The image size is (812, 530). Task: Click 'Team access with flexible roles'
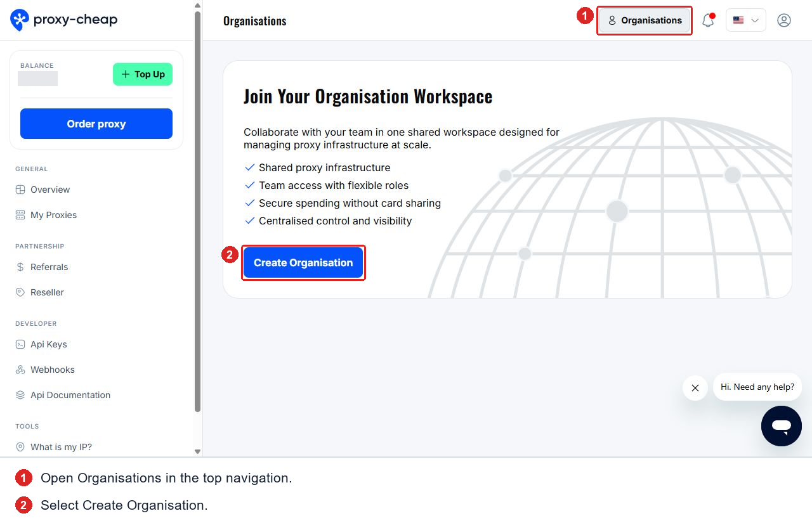pos(334,185)
